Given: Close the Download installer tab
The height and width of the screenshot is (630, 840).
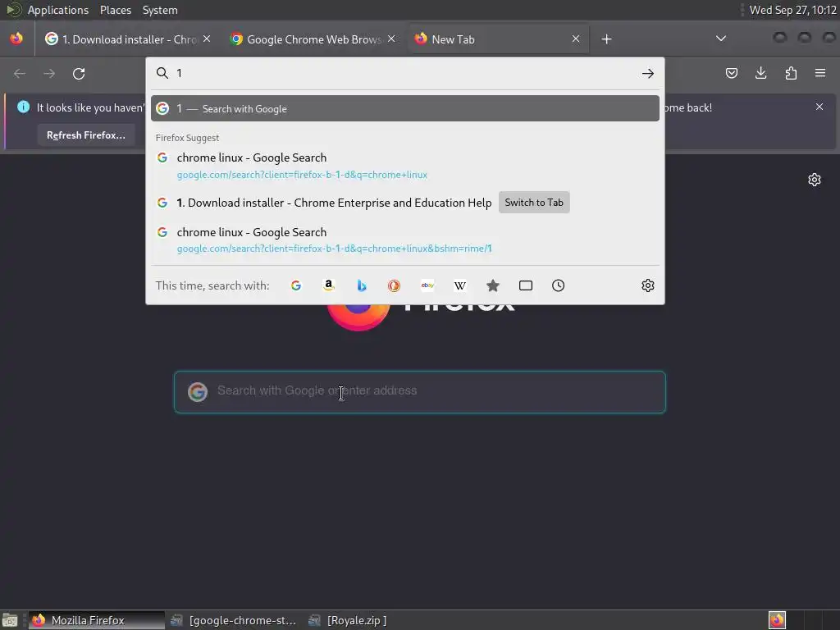Looking at the screenshot, I should (207, 39).
